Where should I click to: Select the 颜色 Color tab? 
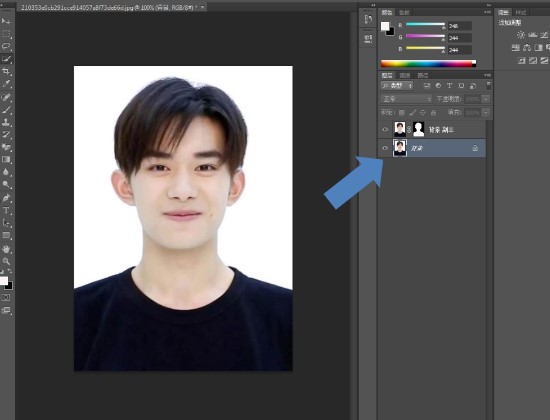[387, 12]
